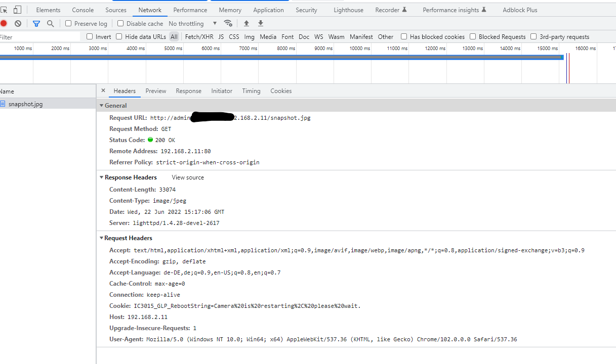Close the request details pane with X
Image resolution: width=616 pixels, height=364 pixels.
click(x=103, y=90)
